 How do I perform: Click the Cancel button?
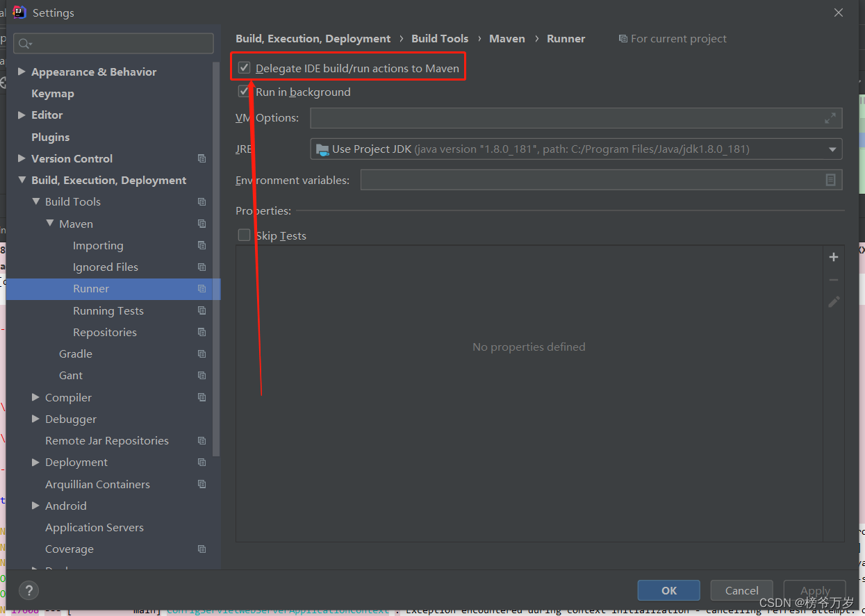[742, 590]
